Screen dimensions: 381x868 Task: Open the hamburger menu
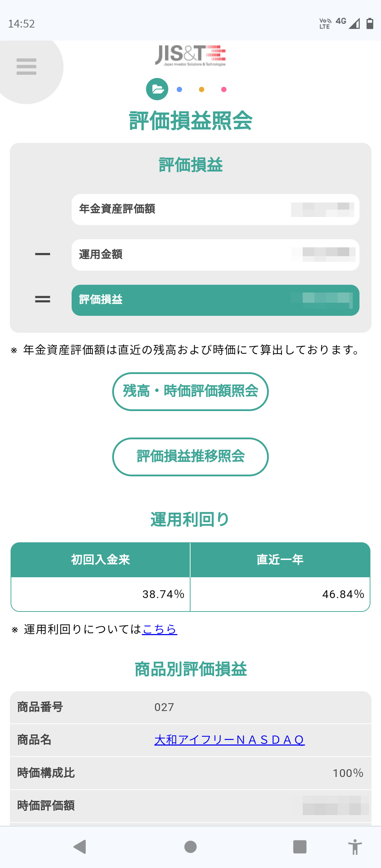tap(26, 67)
